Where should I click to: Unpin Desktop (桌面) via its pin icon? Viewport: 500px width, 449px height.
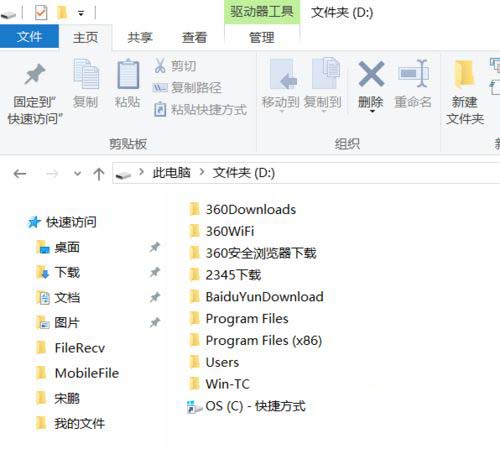[155, 247]
